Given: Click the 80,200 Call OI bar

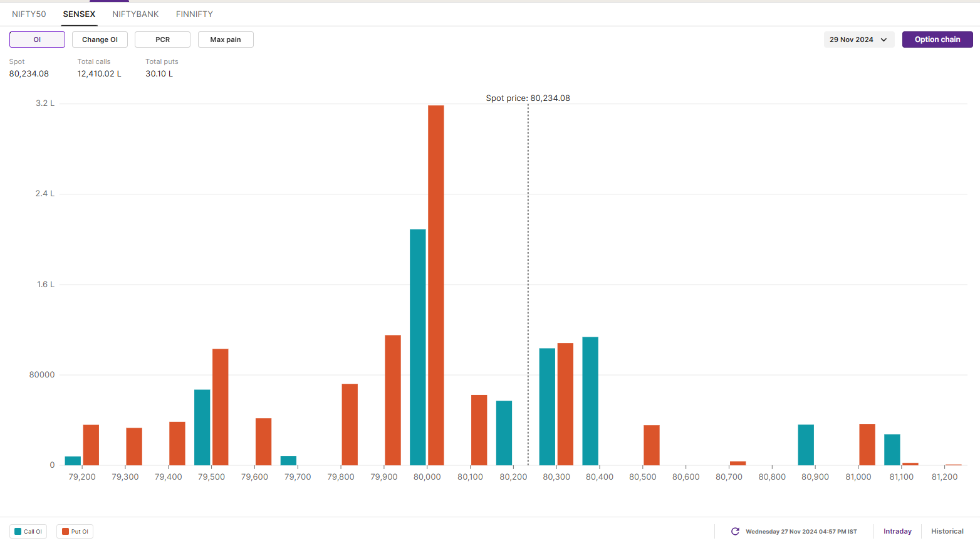Looking at the screenshot, I should 504,433.
